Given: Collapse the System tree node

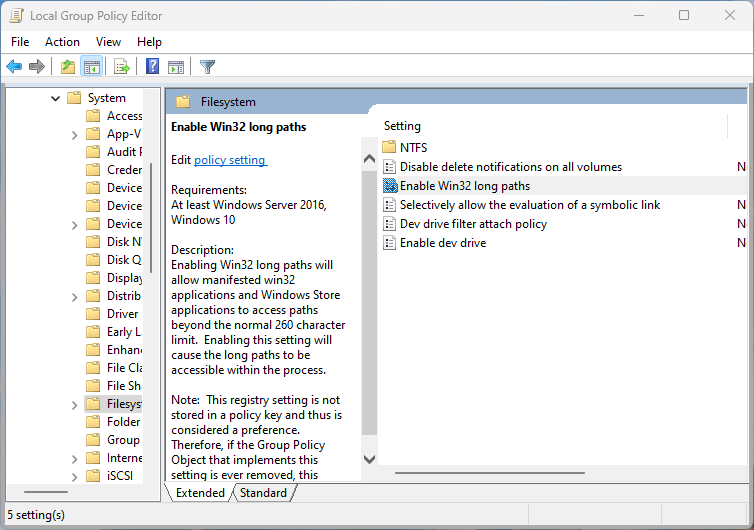Looking at the screenshot, I should tap(56, 98).
